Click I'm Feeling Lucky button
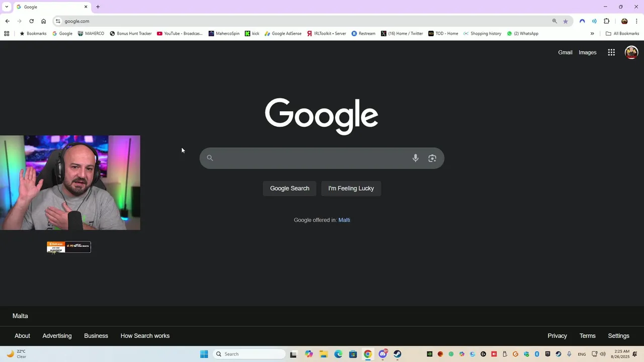Image resolution: width=644 pixels, height=362 pixels. coord(351,189)
